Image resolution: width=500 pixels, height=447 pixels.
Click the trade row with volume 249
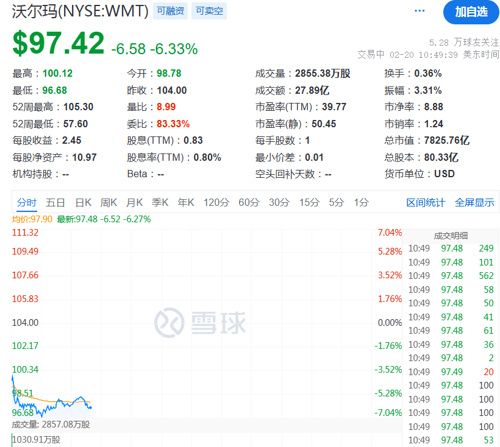coord(451,248)
